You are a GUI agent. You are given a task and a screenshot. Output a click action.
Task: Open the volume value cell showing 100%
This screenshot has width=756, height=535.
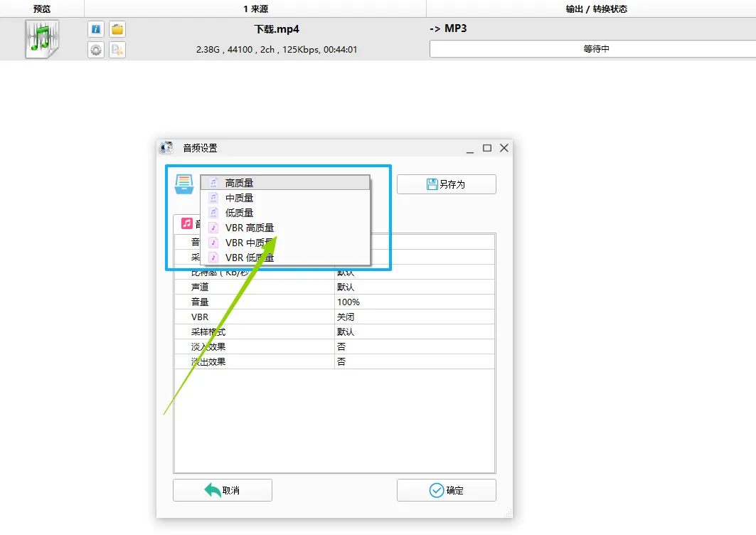pos(415,302)
